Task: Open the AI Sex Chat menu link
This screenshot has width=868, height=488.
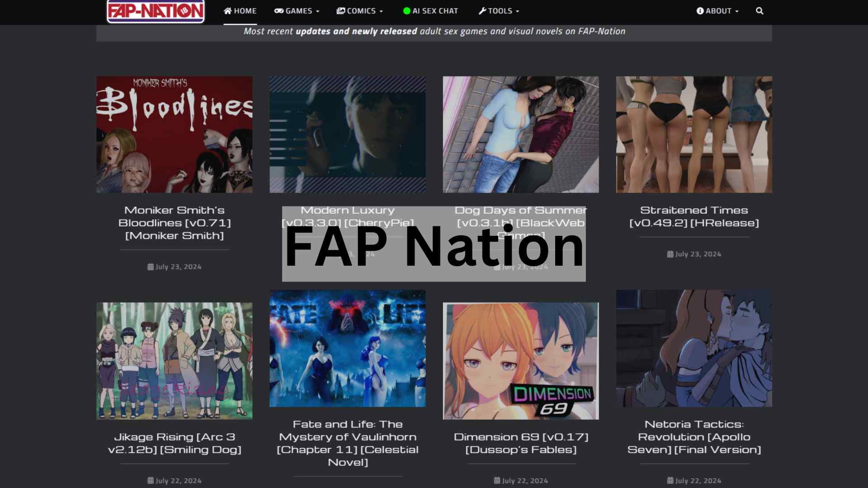Action: (x=430, y=11)
